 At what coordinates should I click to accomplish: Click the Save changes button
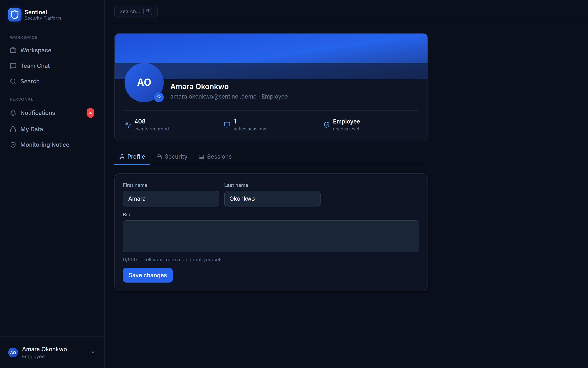148,275
